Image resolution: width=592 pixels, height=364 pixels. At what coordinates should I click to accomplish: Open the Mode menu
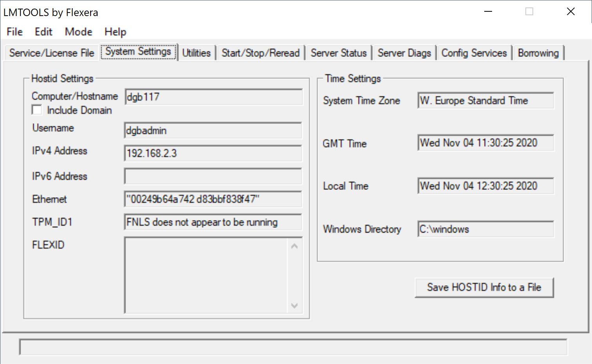(78, 32)
